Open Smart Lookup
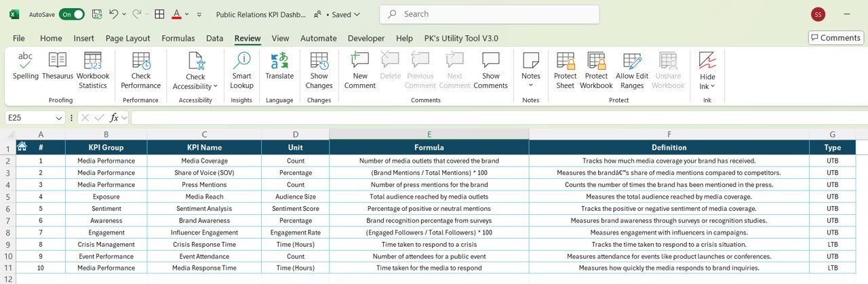This screenshot has height=284, width=868. coord(241,70)
